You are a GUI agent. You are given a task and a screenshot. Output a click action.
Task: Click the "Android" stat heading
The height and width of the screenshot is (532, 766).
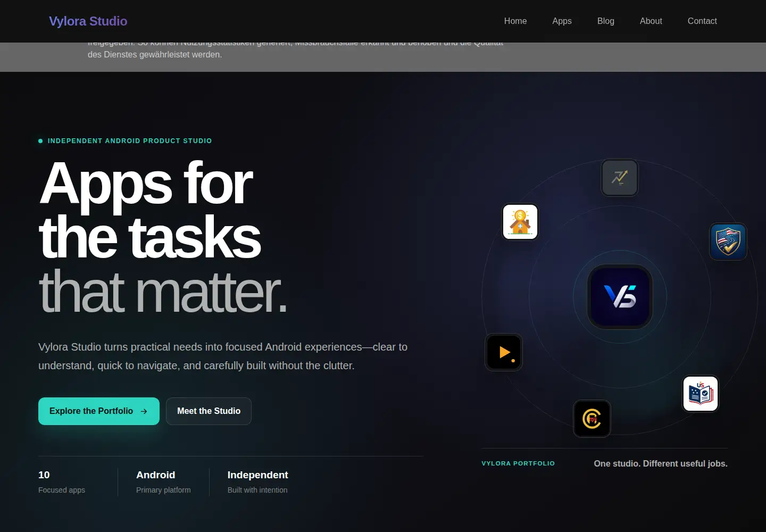click(x=156, y=475)
